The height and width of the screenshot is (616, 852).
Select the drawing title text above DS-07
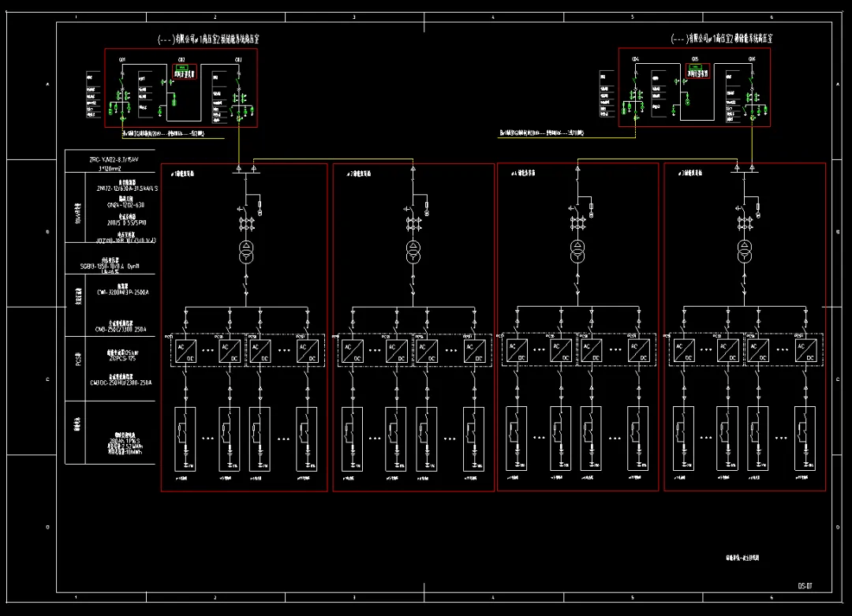(x=742, y=558)
